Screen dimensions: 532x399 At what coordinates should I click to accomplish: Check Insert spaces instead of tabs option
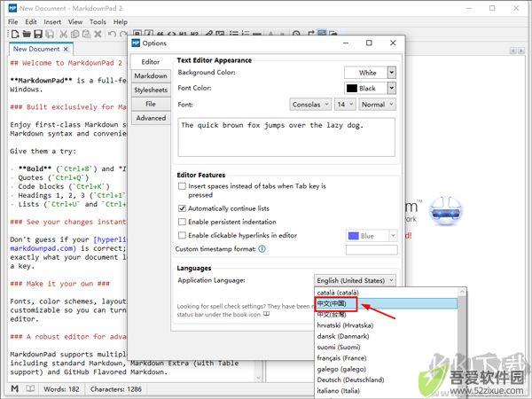coord(182,186)
